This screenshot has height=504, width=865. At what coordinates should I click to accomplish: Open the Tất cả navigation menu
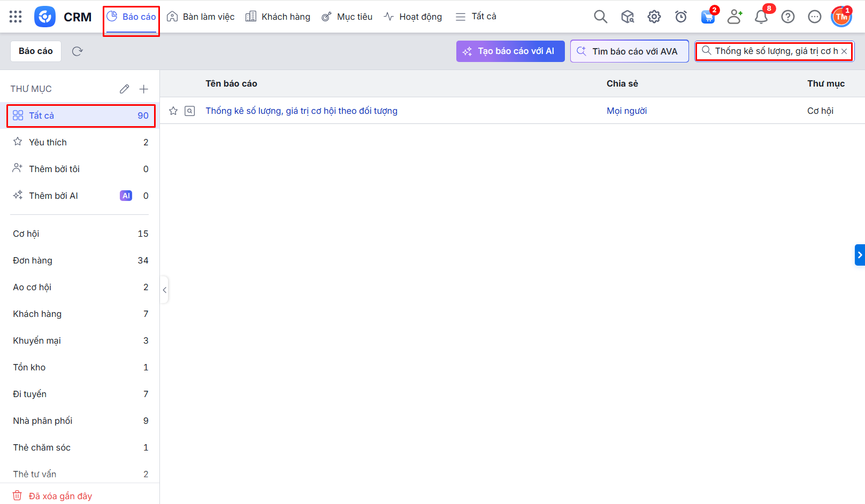476,17
